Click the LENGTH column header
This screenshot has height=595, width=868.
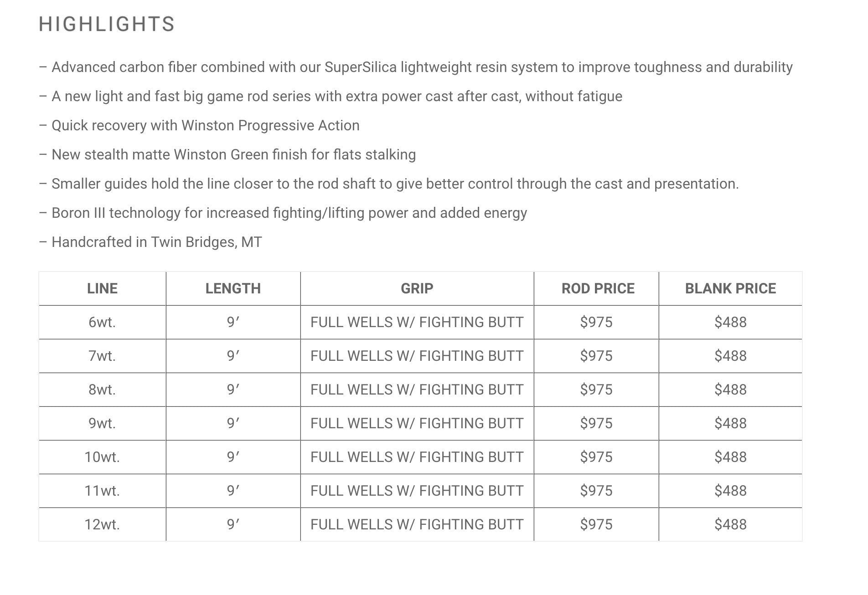click(233, 288)
